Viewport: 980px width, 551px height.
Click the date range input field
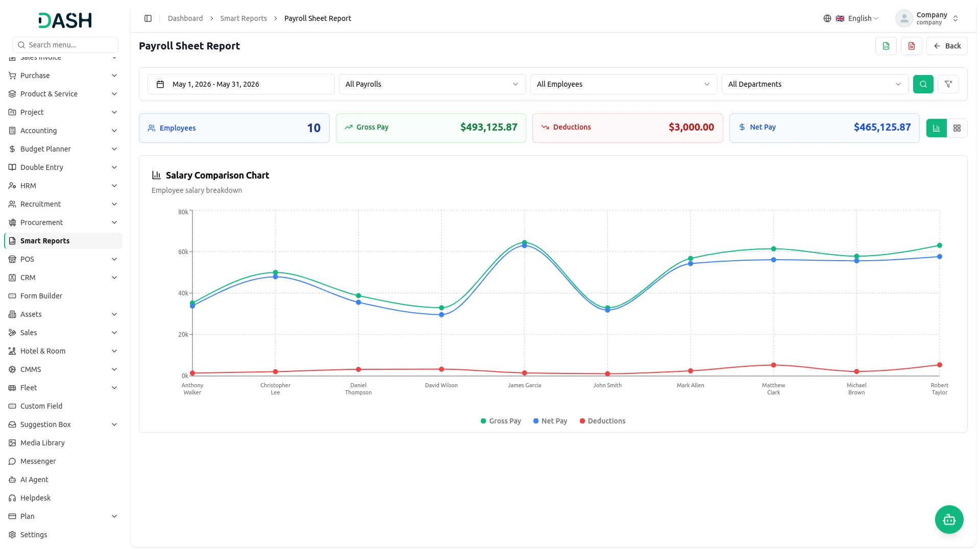241,84
